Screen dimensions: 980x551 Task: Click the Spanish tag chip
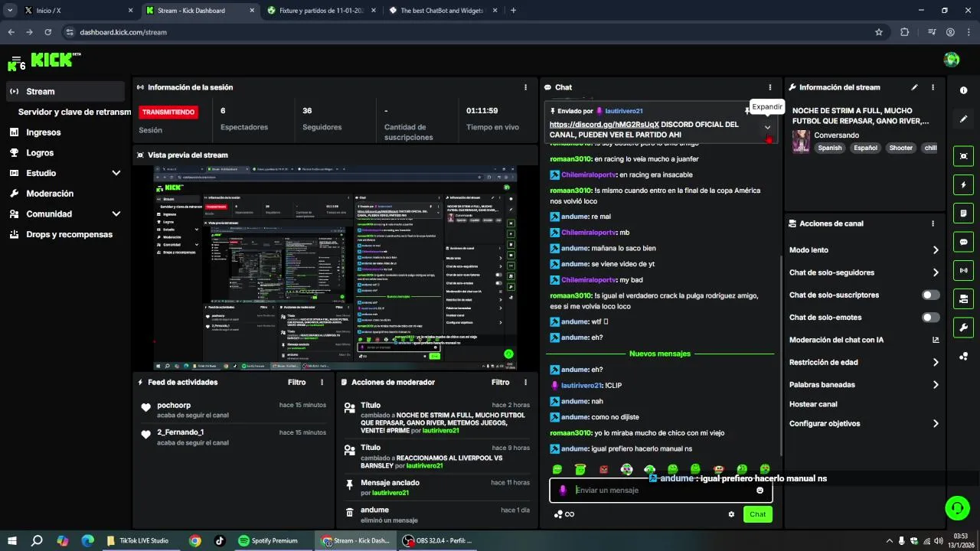click(x=829, y=148)
